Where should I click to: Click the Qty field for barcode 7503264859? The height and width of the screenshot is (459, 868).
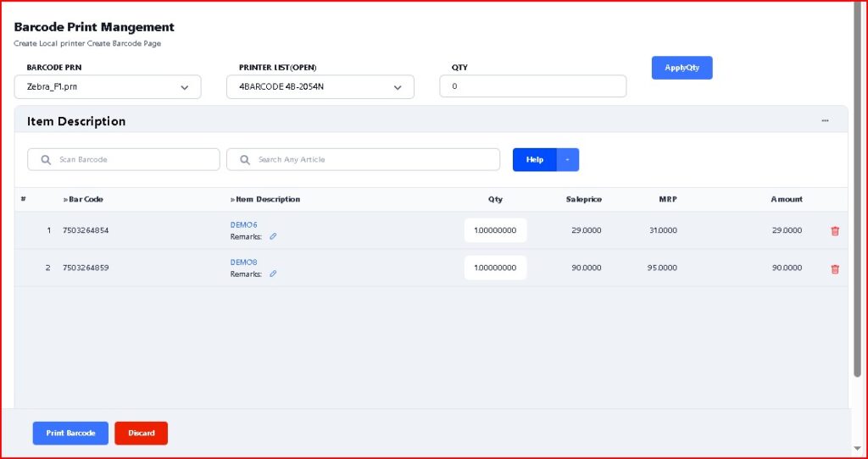[x=495, y=268]
